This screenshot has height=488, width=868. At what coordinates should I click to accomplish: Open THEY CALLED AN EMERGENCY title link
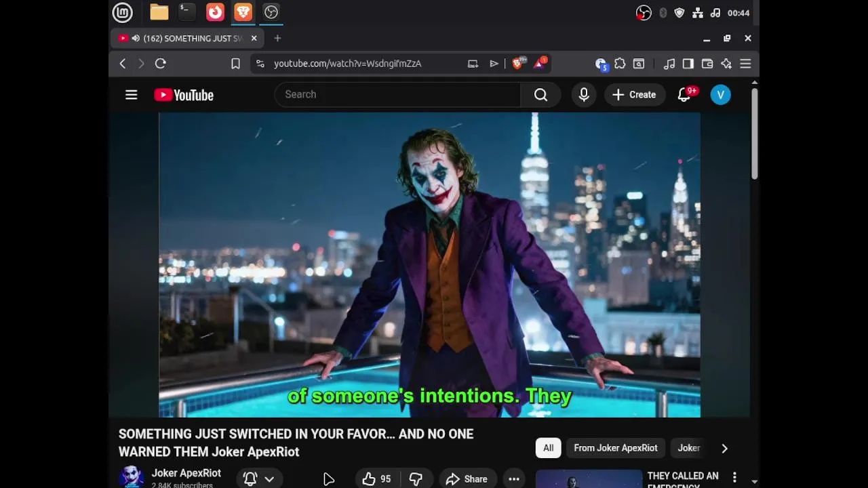(683, 481)
